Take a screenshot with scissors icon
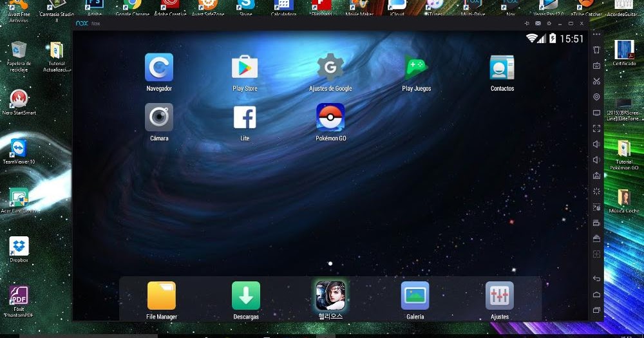 596,81
